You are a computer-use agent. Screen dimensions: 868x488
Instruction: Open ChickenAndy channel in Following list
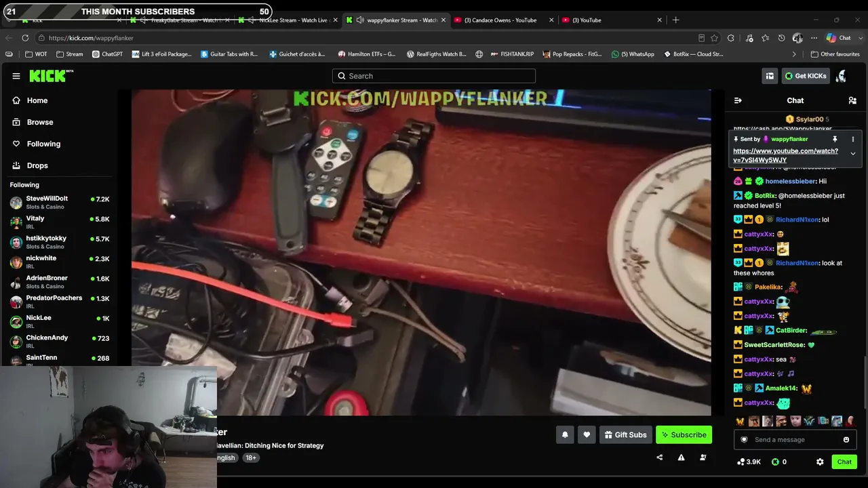(60, 341)
